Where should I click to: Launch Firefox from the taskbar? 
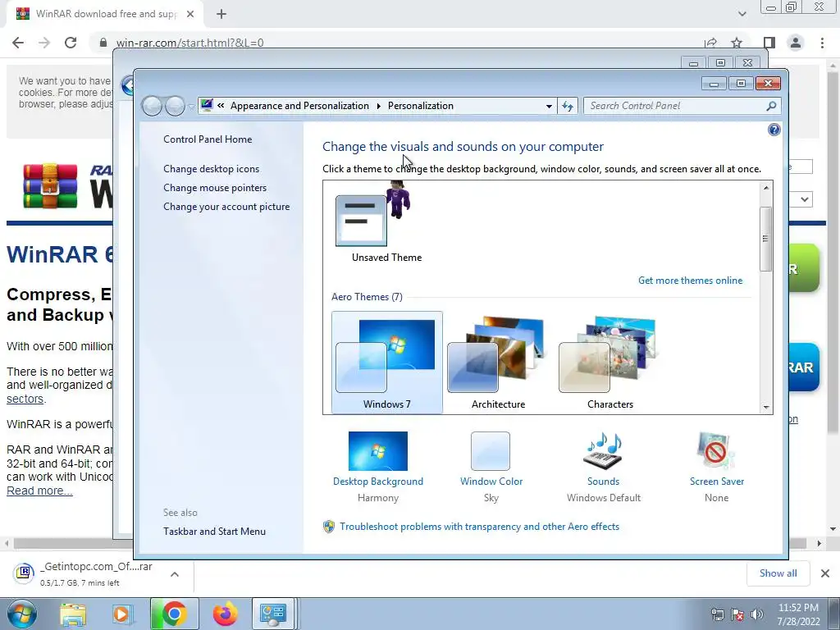pos(226,614)
